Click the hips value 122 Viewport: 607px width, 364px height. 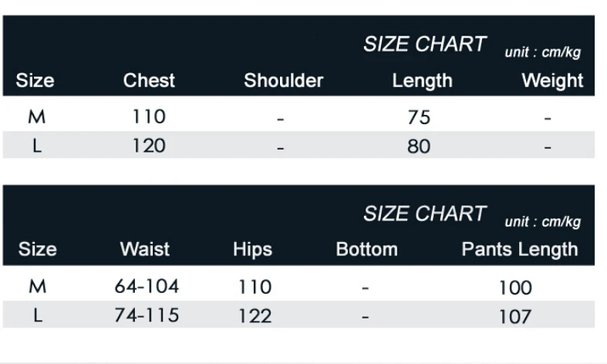coord(255,315)
